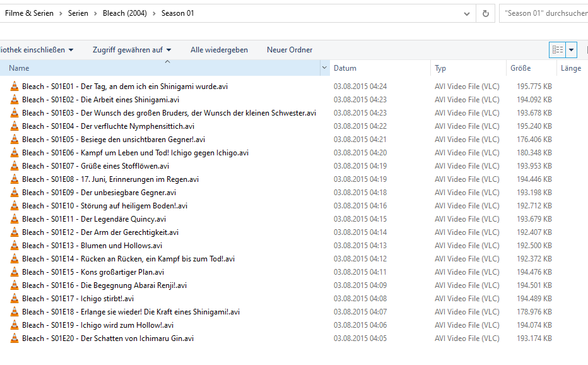Click the 'Season 01 durchsuchen' search field
Screen dimensions: 588x365
pyautogui.click(x=544, y=13)
